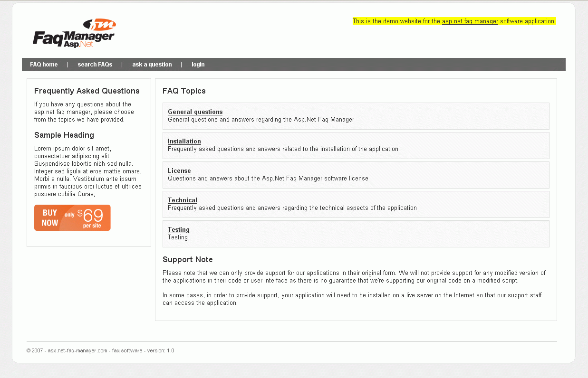Open the Technical topic
The image size is (588, 378).
tap(183, 200)
